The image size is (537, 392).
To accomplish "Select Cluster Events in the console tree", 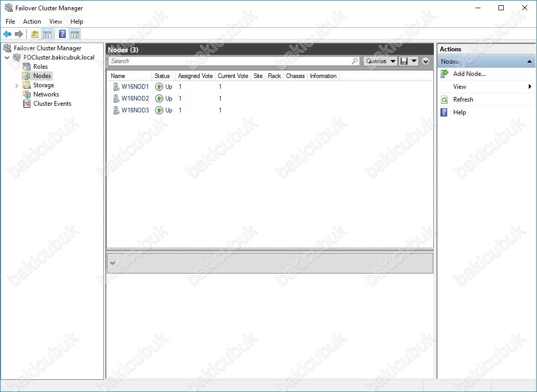I will [52, 104].
